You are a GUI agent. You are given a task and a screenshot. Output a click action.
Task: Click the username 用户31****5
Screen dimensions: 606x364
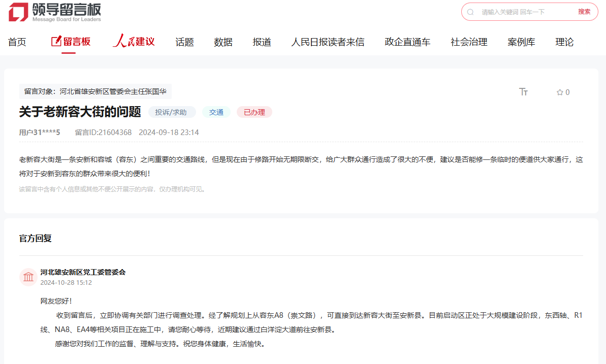point(40,133)
